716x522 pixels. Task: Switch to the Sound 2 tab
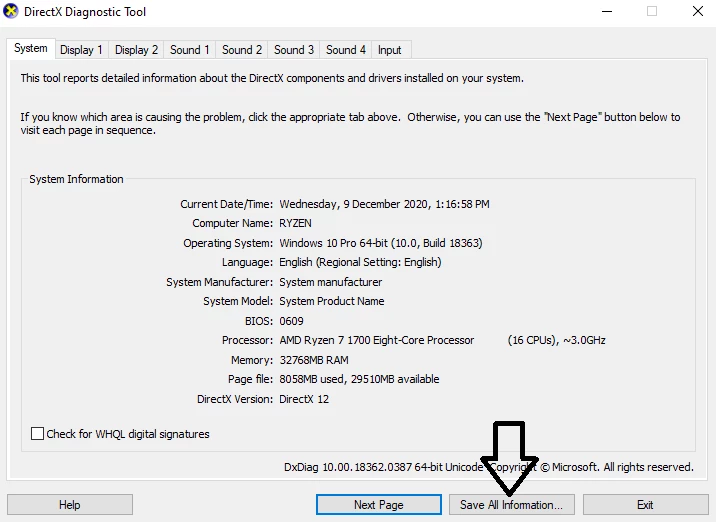click(x=242, y=50)
